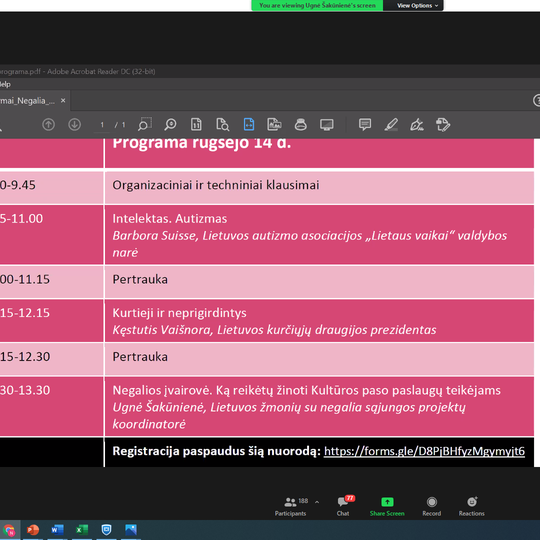Viewport: 540px width, 540px height.
Task: Add a sticky note comment
Action: (x=365, y=124)
